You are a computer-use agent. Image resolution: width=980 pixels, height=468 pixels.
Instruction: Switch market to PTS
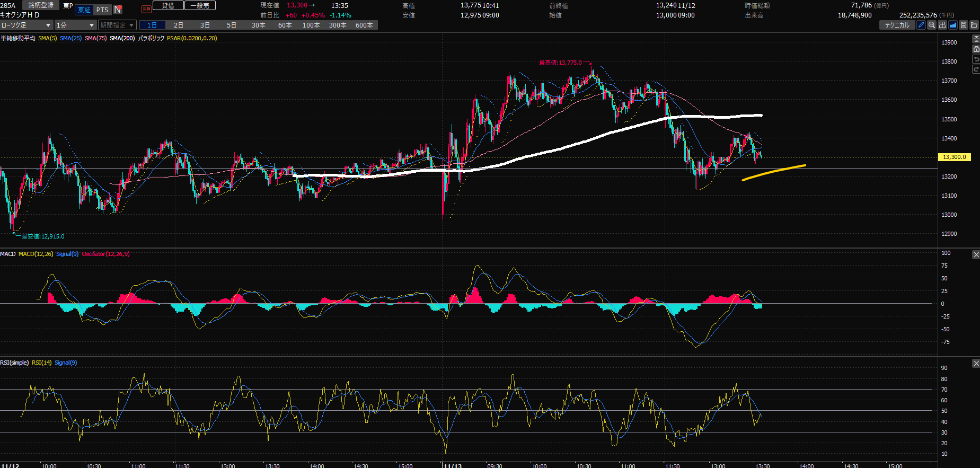pyautogui.click(x=102, y=10)
